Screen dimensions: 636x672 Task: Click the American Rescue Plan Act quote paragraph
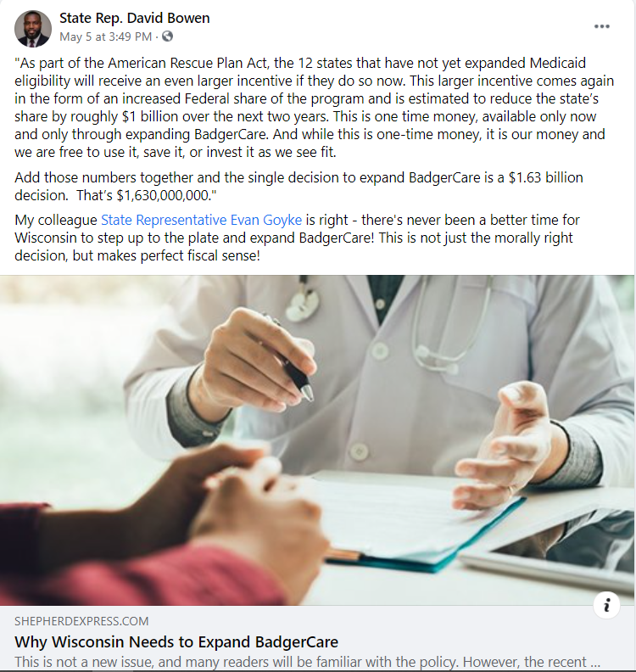315,108
